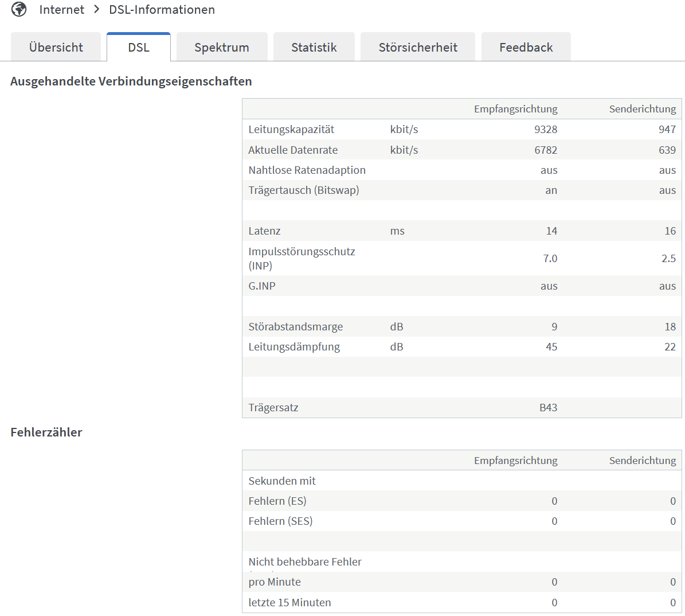Select the downstream data rate 6782

[x=546, y=150]
